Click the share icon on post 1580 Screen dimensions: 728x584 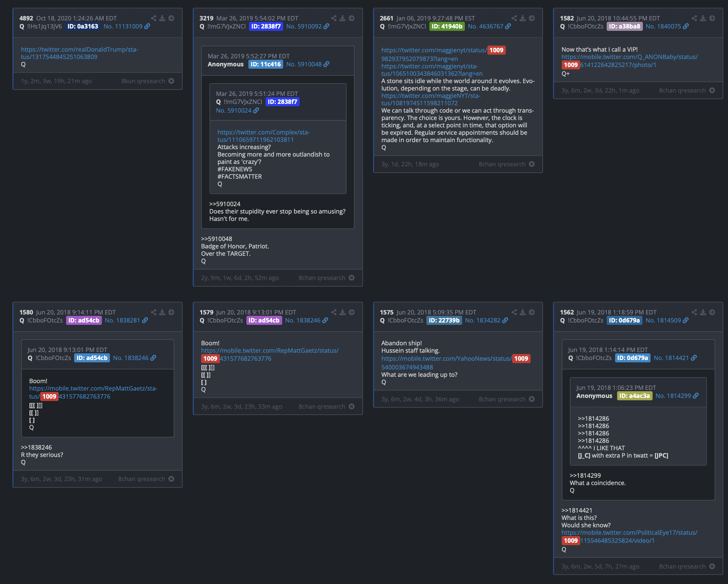pos(154,312)
